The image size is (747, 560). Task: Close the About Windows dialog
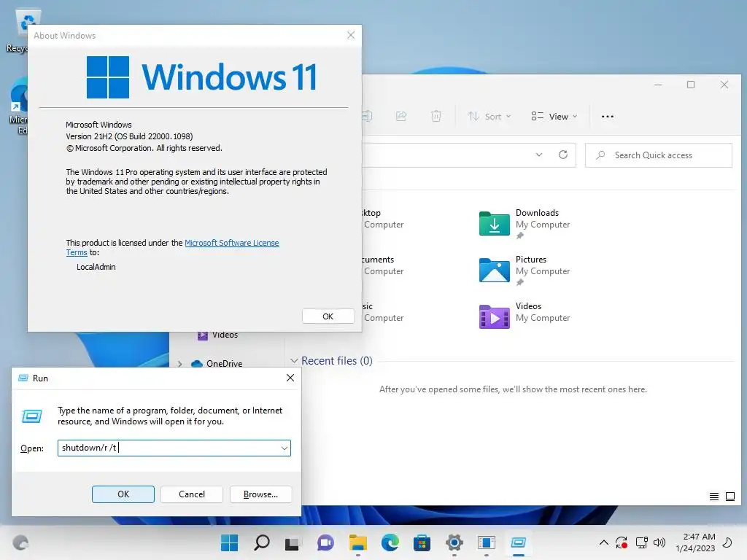click(x=351, y=35)
